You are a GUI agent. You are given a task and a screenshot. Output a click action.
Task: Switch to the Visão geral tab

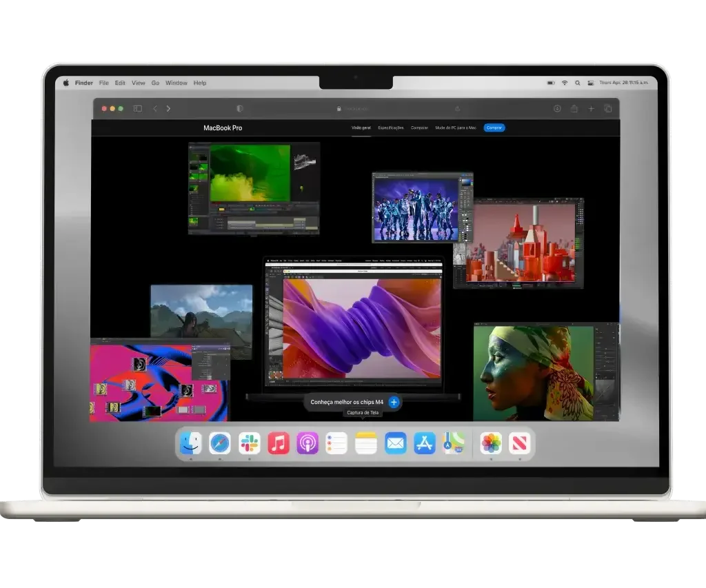click(x=361, y=128)
